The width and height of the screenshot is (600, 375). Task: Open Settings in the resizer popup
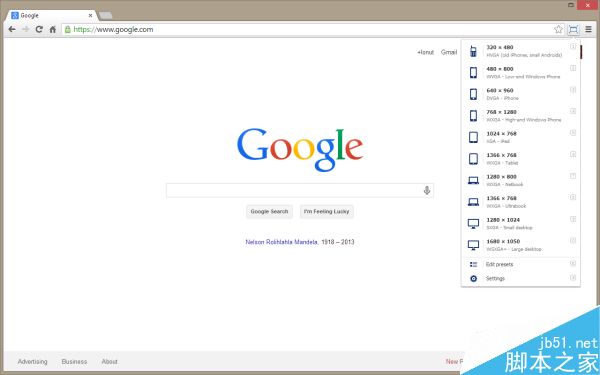[520, 279]
